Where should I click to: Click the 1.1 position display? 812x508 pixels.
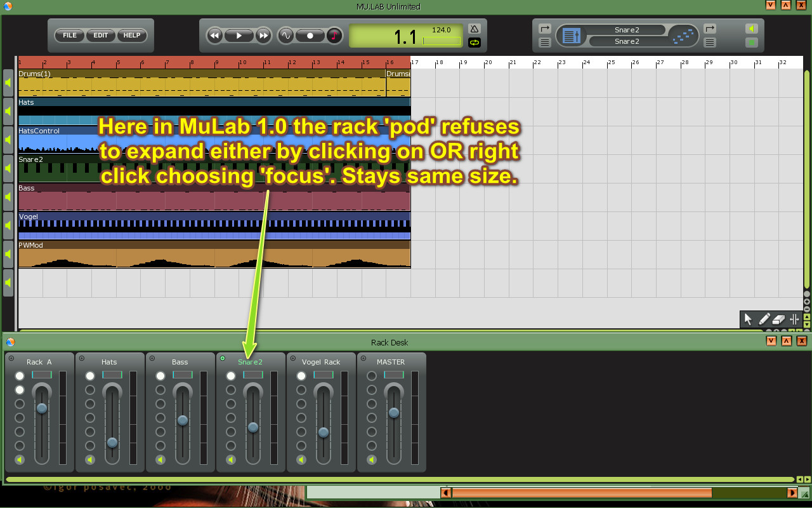tap(405, 37)
